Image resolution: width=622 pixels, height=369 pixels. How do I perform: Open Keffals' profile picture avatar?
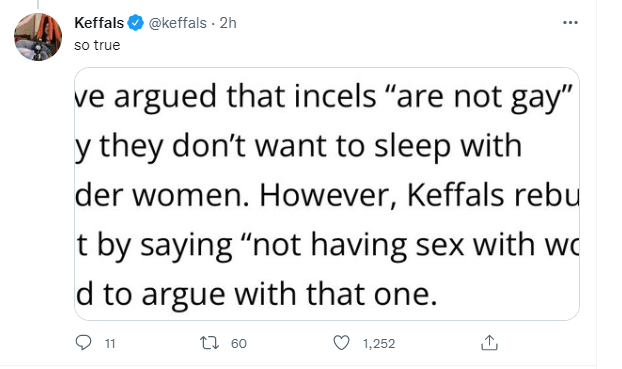[x=38, y=37]
